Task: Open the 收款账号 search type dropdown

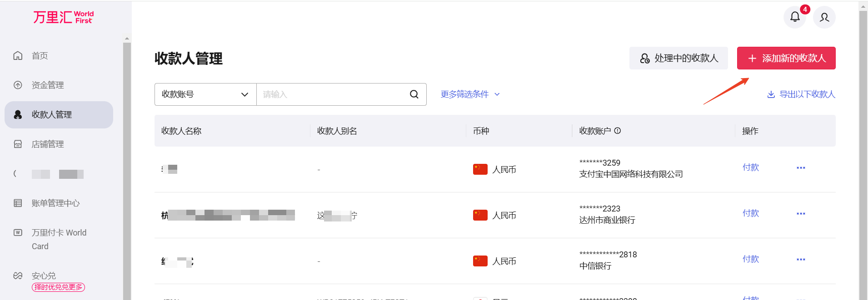Action: tap(205, 94)
